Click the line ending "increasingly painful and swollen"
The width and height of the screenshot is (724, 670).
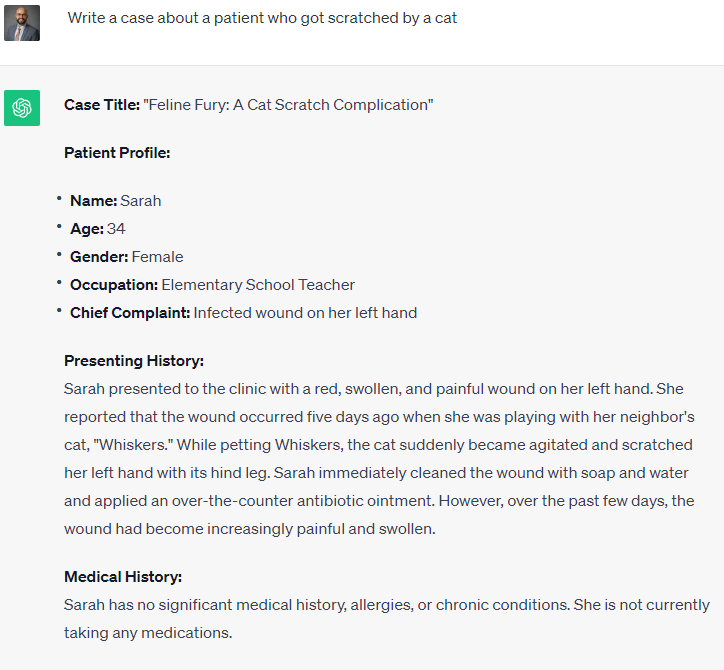coord(250,529)
